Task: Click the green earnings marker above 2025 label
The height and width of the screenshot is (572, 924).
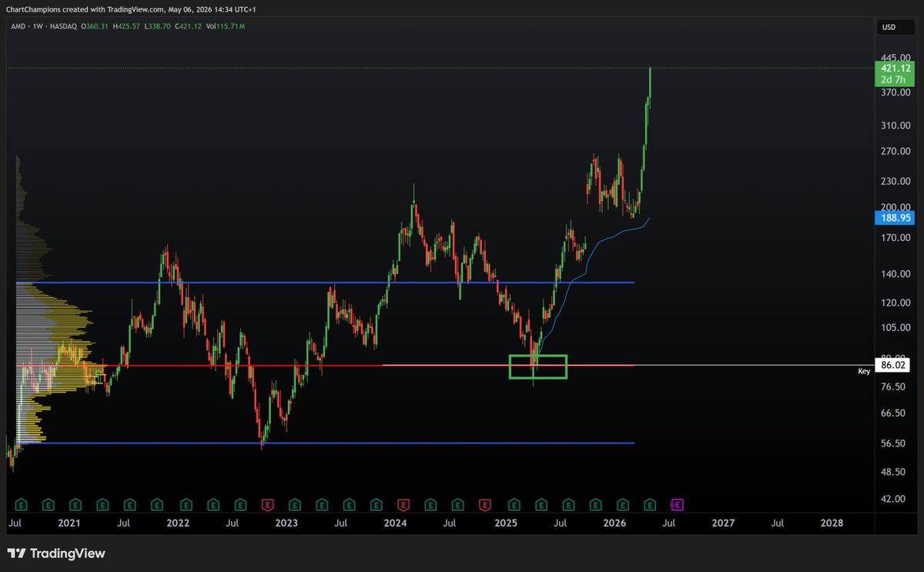Action: click(x=513, y=505)
